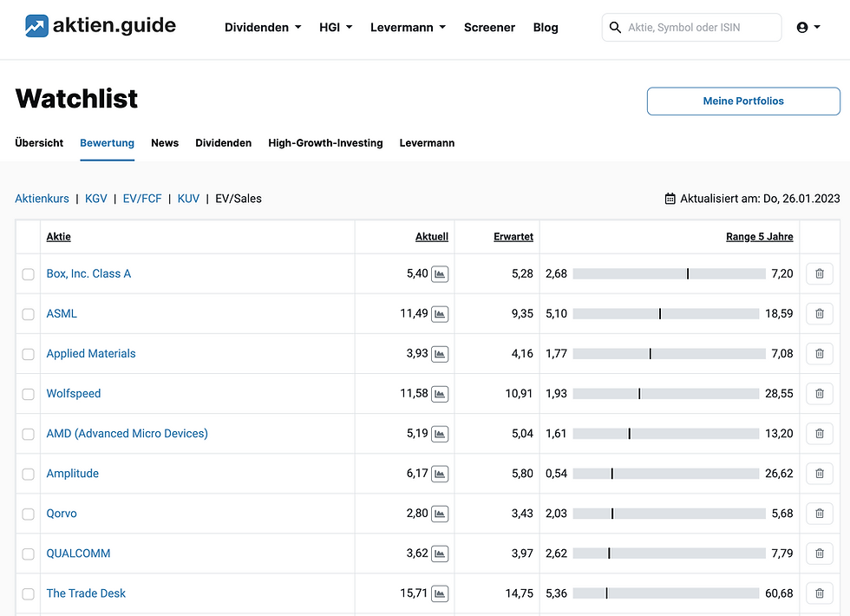
Task: Sort by the Aktuell column header
Action: [x=432, y=236]
